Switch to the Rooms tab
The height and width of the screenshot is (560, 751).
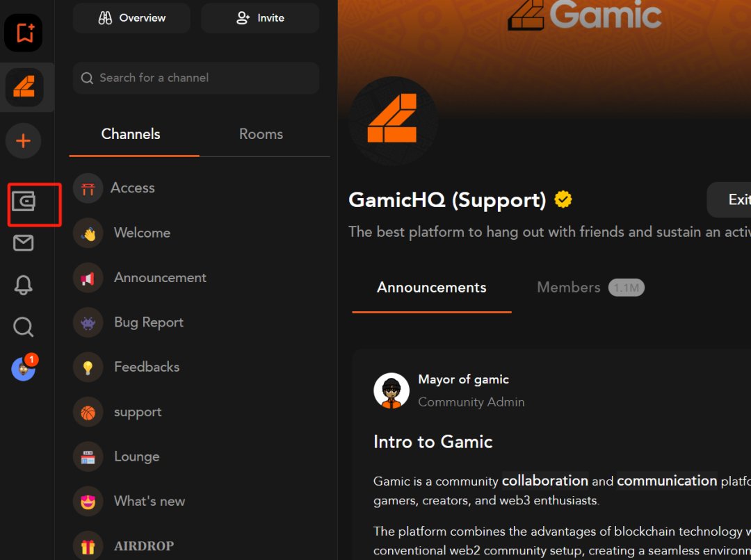[x=261, y=134]
